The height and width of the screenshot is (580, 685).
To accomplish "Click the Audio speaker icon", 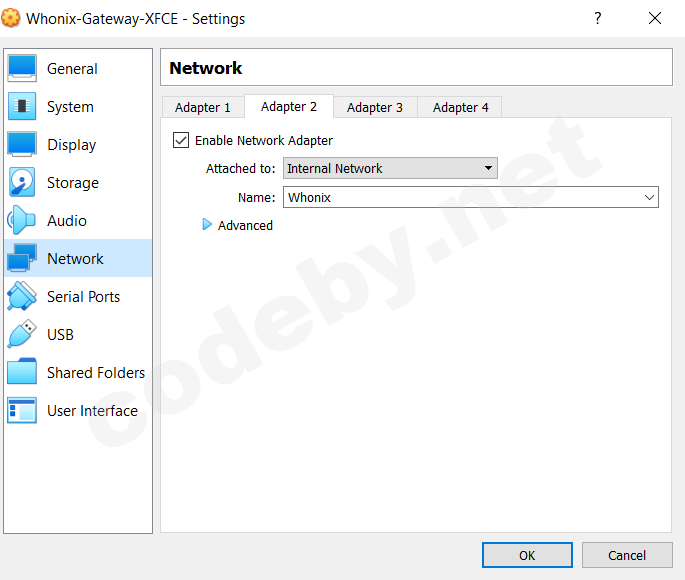I will (21, 220).
